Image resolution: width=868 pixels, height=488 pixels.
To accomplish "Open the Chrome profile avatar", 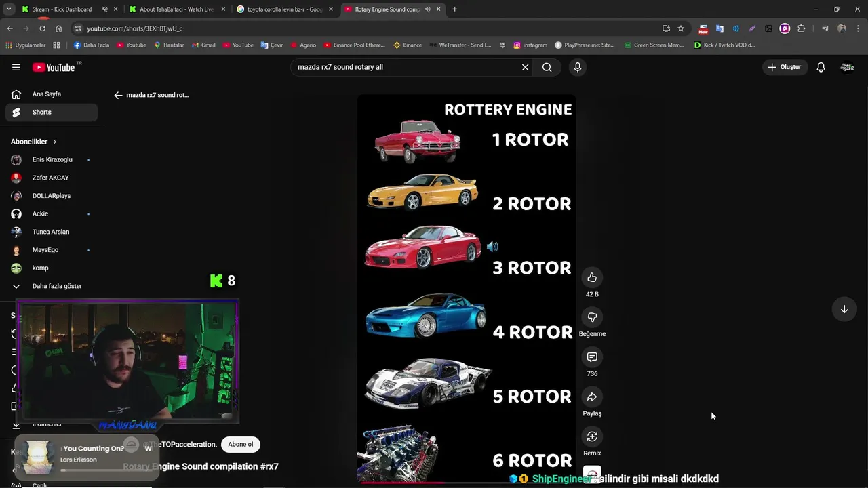I will click(x=842, y=28).
